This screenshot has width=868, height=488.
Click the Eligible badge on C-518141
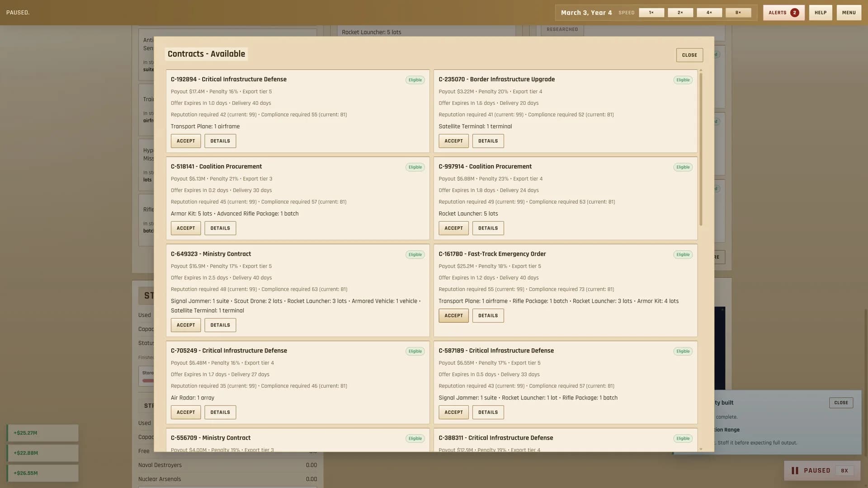click(415, 167)
